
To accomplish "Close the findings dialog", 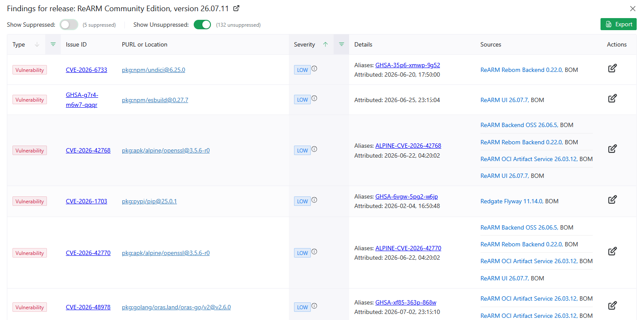I will point(633,9).
